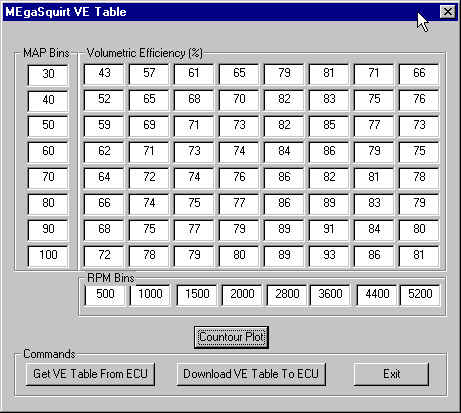Click Get VE Table From ECU
Screen dimensions: 461x413
click(90, 374)
